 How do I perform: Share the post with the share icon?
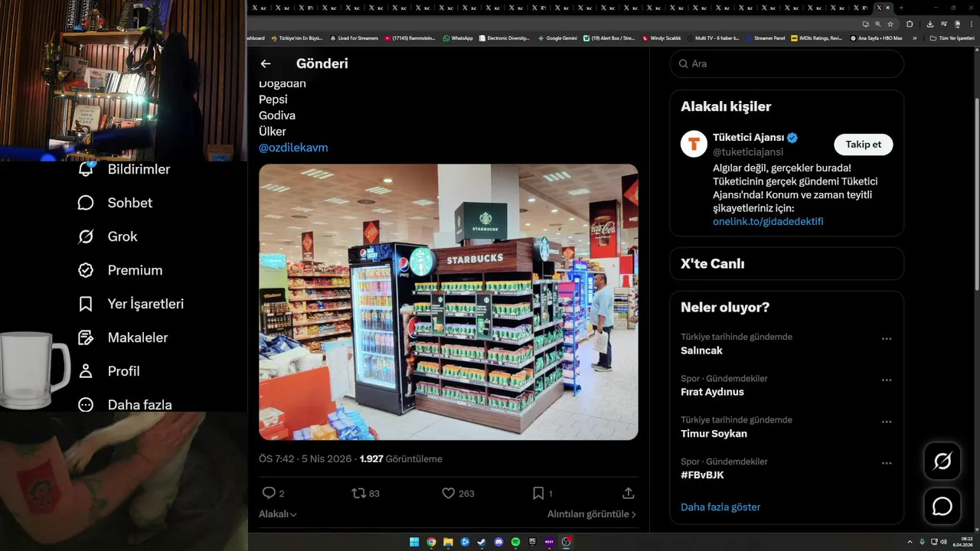pyautogui.click(x=629, y=494)
